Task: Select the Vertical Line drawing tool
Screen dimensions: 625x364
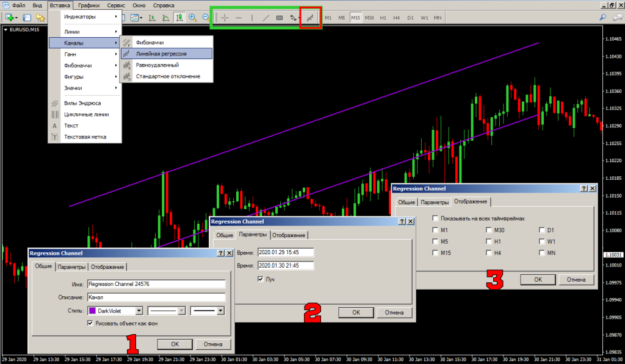Action: (x=252, y=18)
